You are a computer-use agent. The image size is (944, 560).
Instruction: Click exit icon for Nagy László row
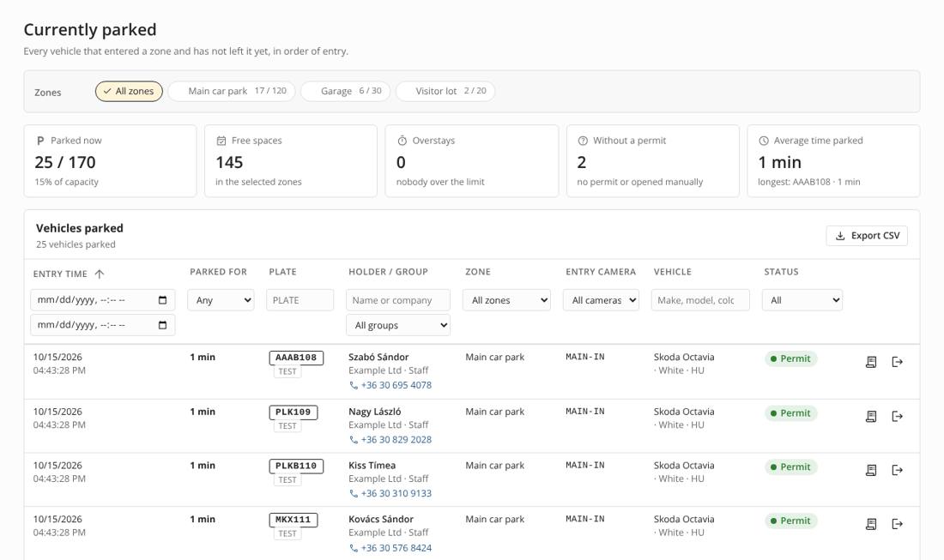pos(897,416)
